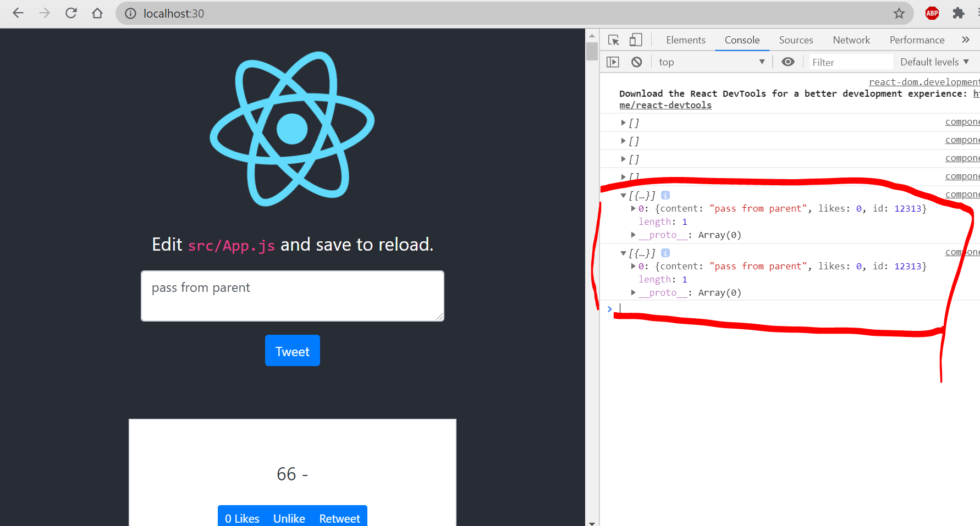Viewport: 980px width, 526px height.
Task: Go forward in browser history
Action: point(45,13)
